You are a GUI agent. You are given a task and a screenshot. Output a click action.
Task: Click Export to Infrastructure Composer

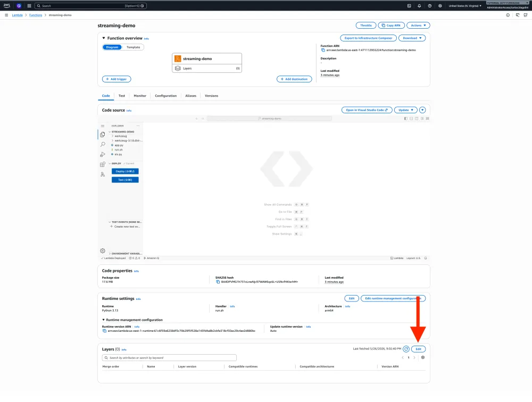368,38
